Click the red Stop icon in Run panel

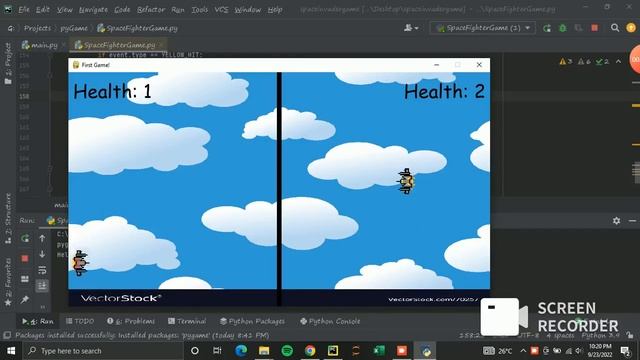(x=25, y=258)
